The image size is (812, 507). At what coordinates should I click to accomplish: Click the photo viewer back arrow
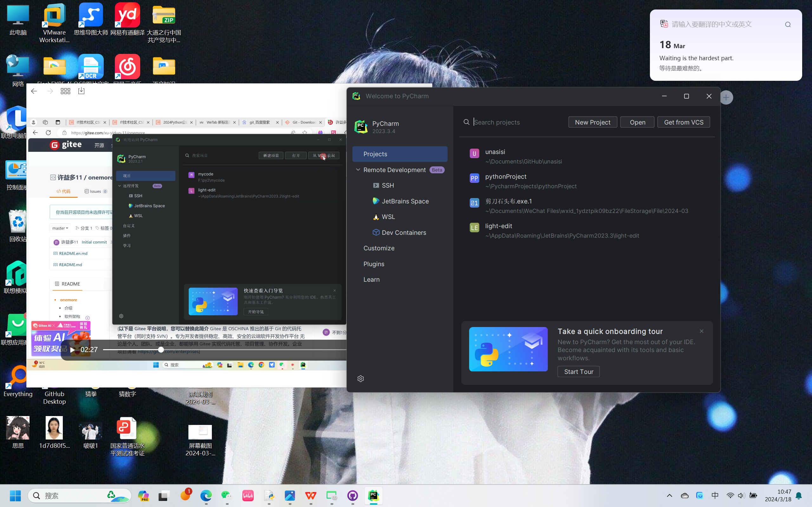pyautogui.click(x=34, y=91)
